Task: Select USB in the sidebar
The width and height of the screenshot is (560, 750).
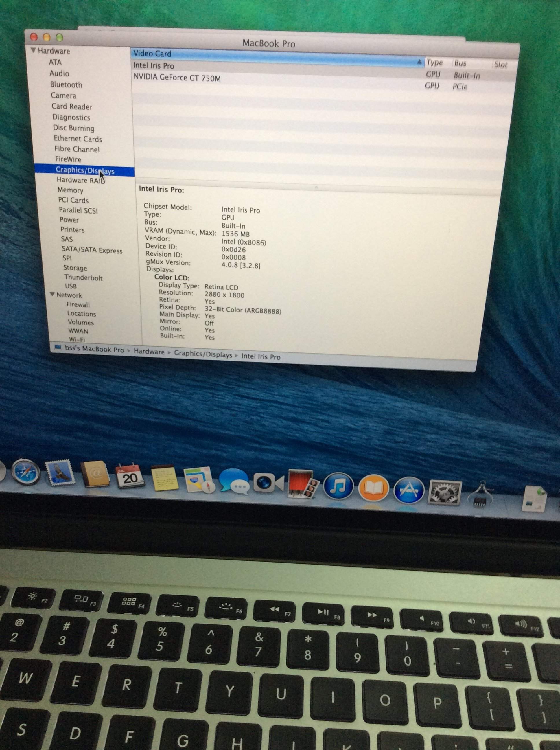Action: click(x=71, y=286)
